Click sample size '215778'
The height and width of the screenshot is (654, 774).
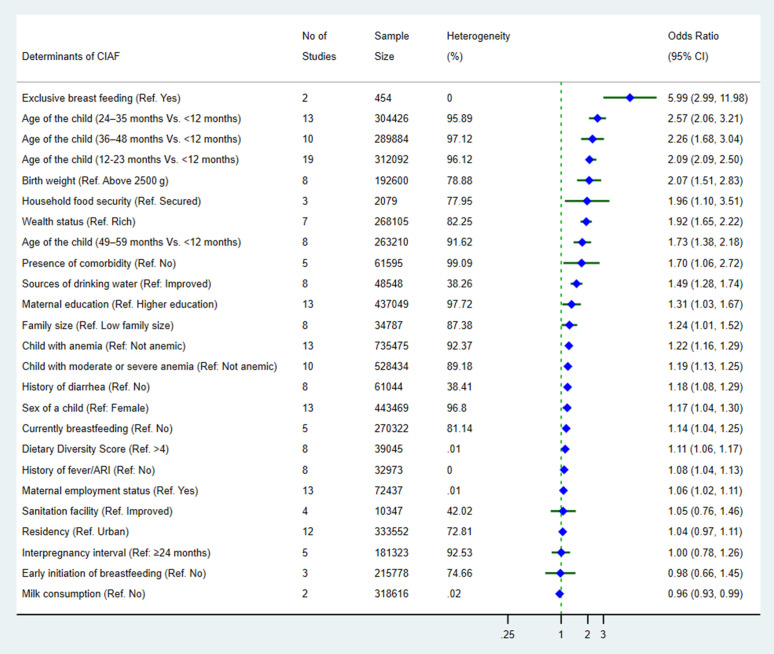click(x=391, y=574)
